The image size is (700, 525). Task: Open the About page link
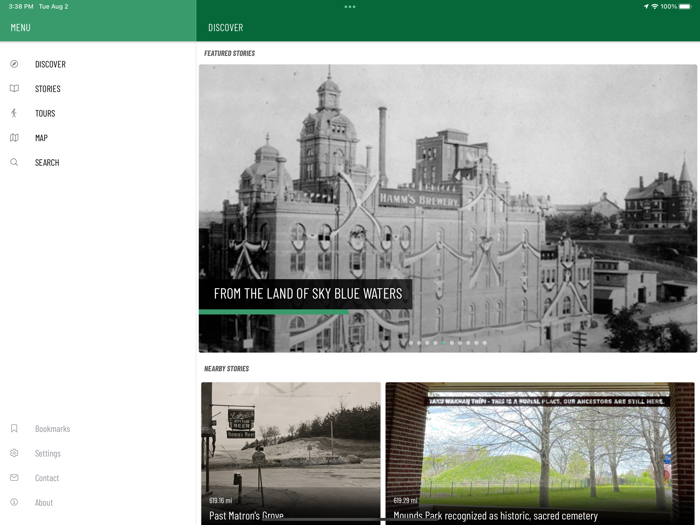pos(44,503)
